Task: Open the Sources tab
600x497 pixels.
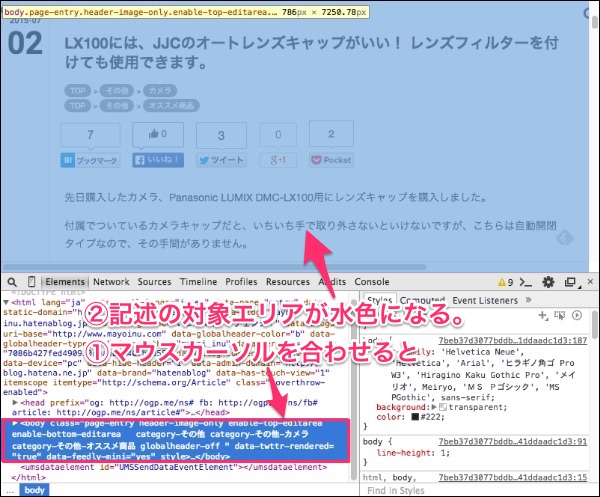Action: (x=154, y=282)
